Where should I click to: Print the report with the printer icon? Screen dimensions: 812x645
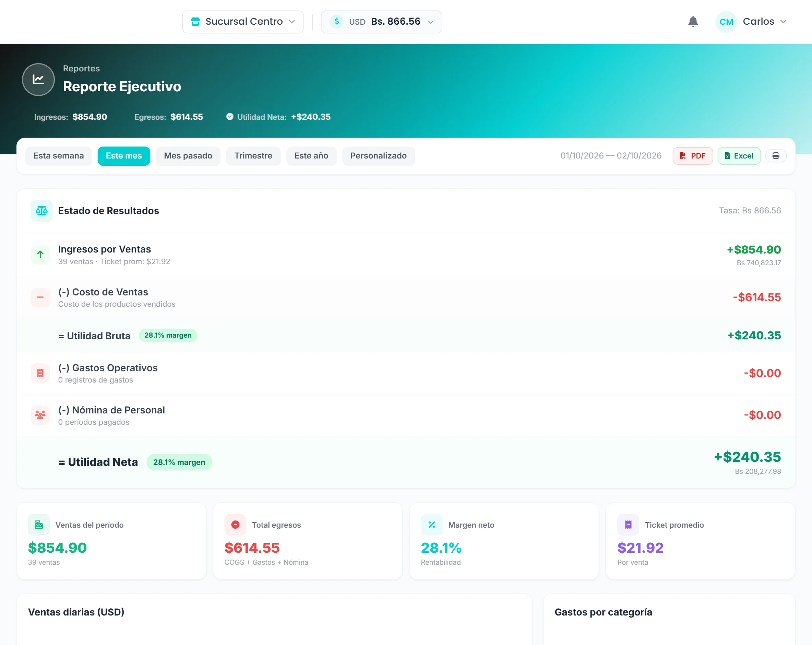776,156
